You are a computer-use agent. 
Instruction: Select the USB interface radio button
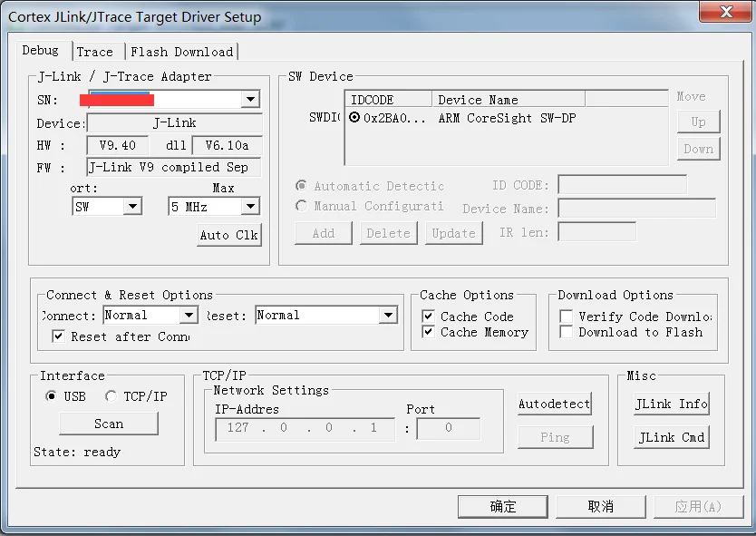pyautogui.click(x=51, y=396)
